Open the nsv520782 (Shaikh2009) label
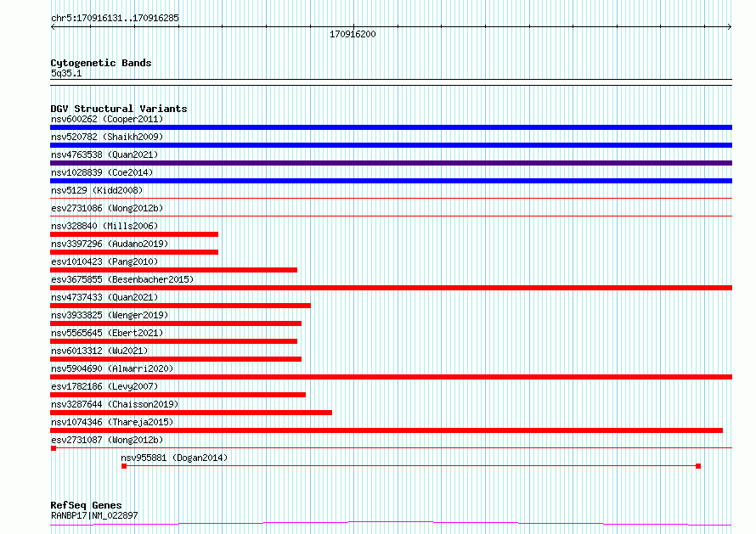This screenshot has height=534, width=756. click(x=107, y=137)
